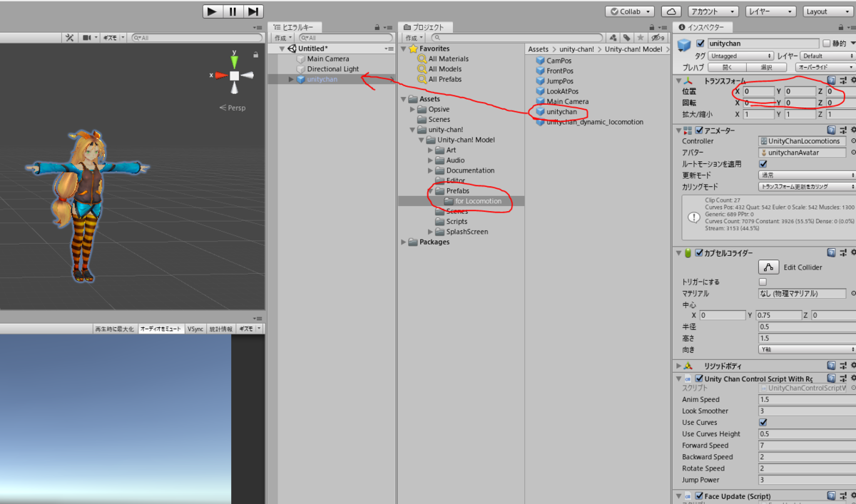Disable the カプセルコライダー component checkbox

click(x=698, y=252)
